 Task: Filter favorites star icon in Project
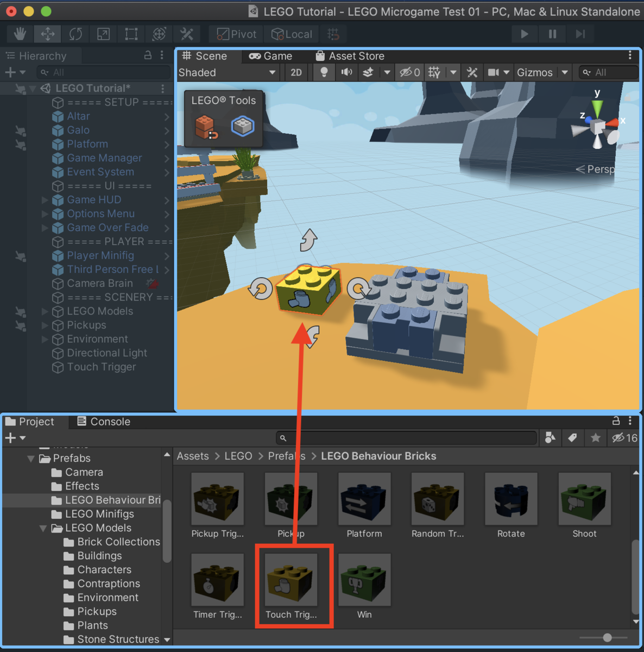coord(596,438)
